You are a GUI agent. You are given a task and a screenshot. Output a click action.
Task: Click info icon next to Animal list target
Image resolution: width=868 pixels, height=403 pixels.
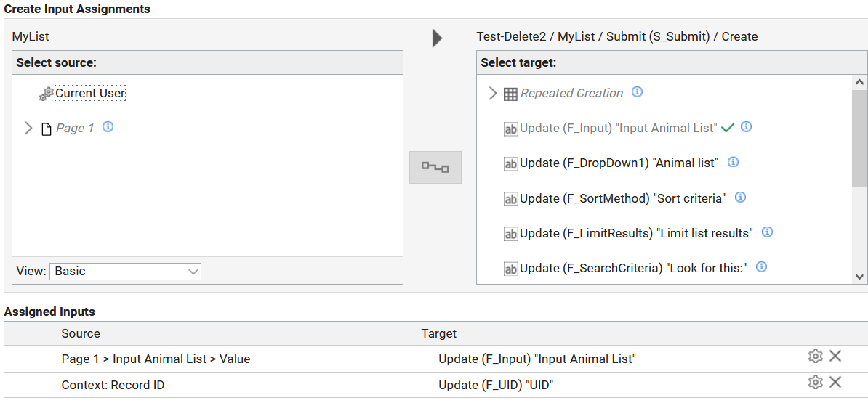click(733, 162)
